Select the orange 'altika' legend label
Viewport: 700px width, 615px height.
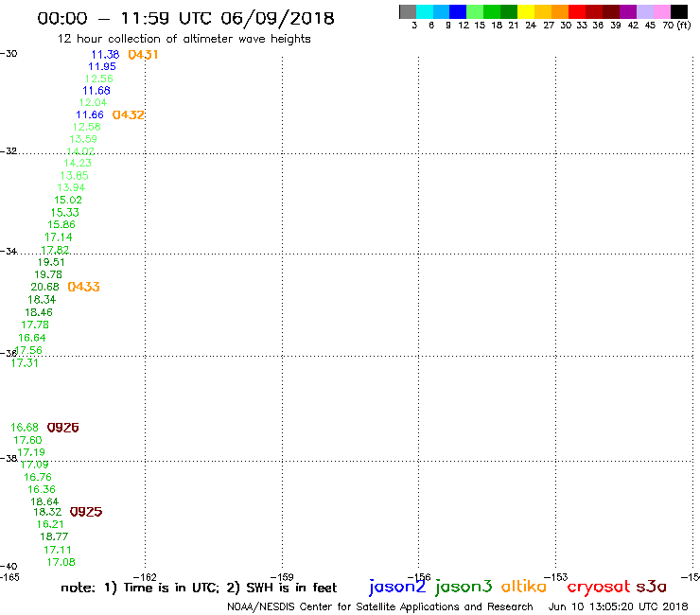click(524, 587)
